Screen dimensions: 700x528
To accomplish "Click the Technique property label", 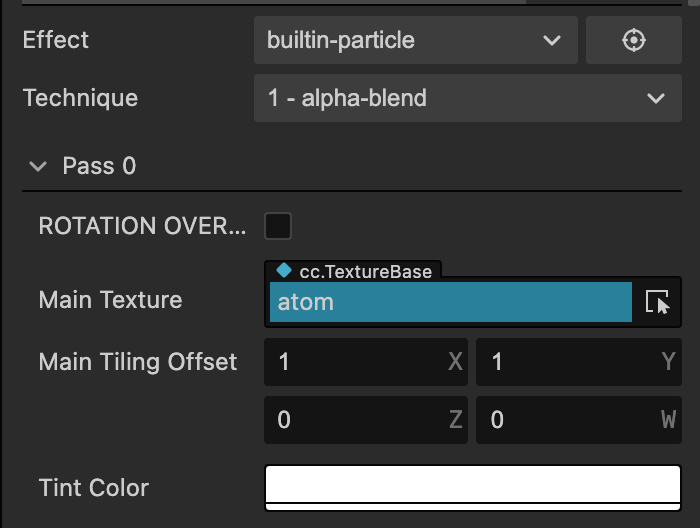I will [x=80, y=98].
